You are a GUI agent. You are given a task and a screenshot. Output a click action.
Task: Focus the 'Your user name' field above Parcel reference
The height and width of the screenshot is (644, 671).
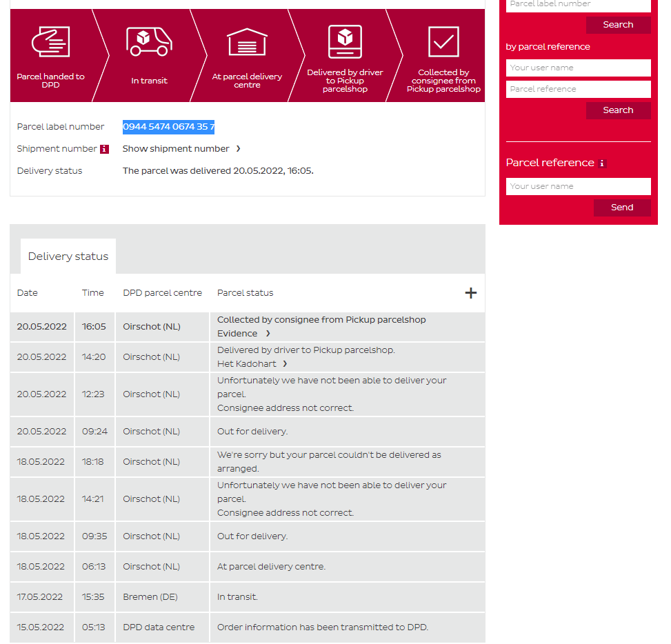point(578,68)
